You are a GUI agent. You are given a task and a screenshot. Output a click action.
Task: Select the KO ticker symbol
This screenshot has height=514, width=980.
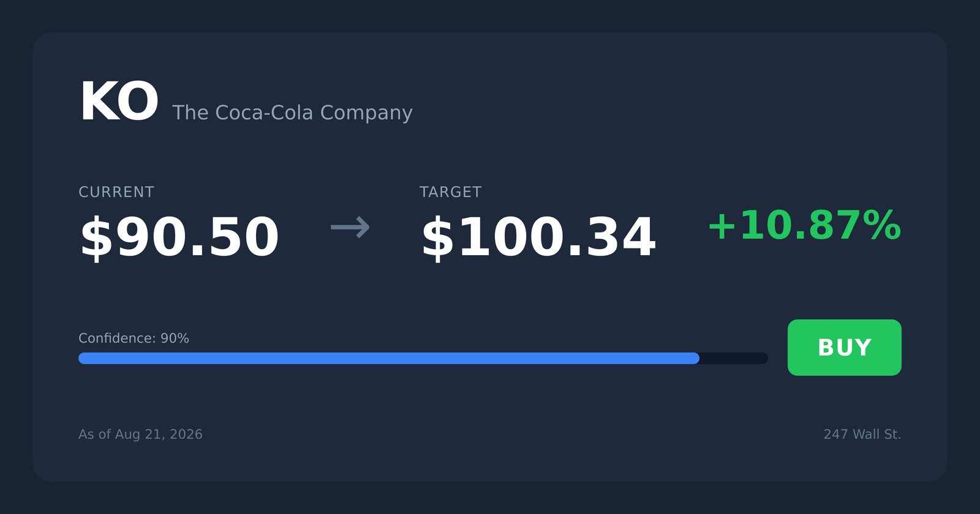click(119, 102)
